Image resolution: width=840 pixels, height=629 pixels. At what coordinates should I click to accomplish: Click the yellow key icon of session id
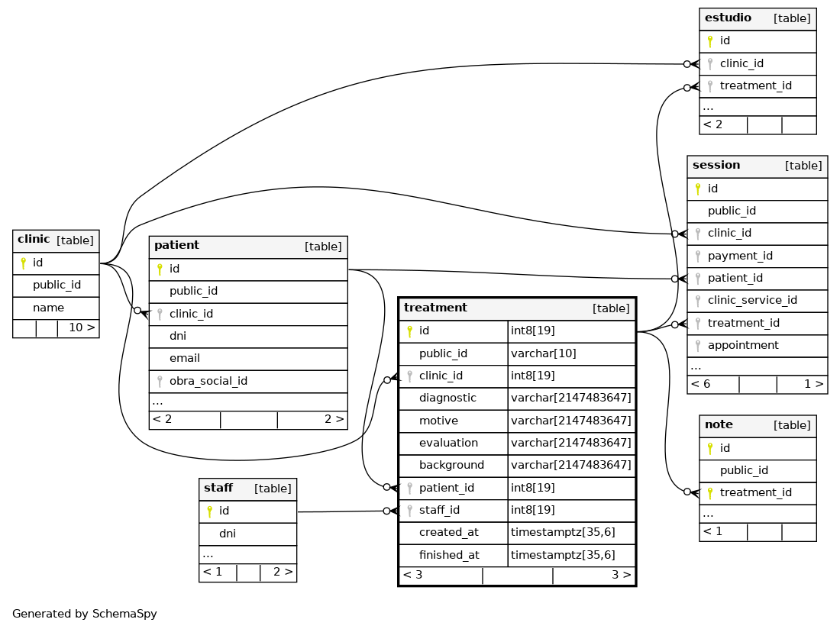[x=697, y=189]
